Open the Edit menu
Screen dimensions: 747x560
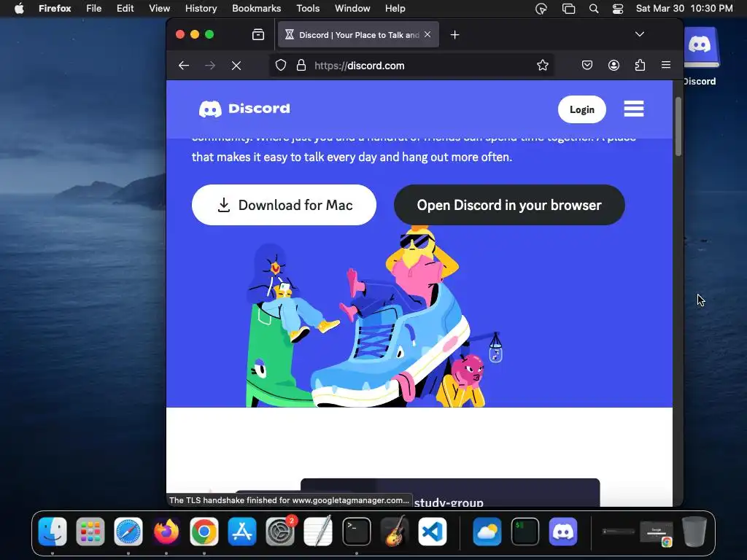point(125,9)
